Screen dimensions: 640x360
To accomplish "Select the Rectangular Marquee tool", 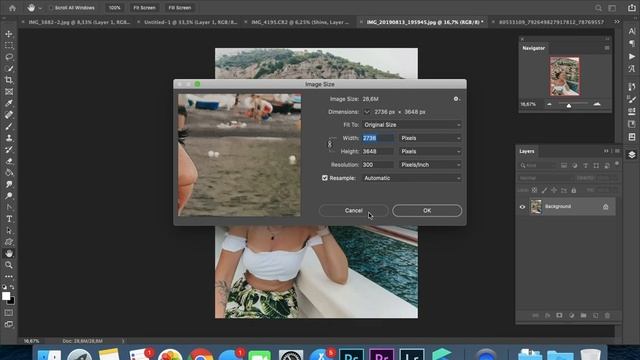I will pyautogui.click(x=9, y=46).
